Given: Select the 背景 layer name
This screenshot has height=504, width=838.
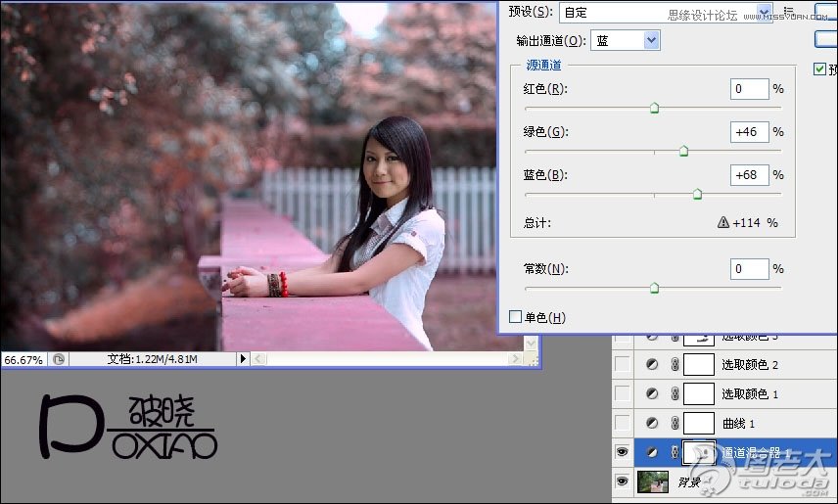Looking at the screenshot, I should [689, 481].
